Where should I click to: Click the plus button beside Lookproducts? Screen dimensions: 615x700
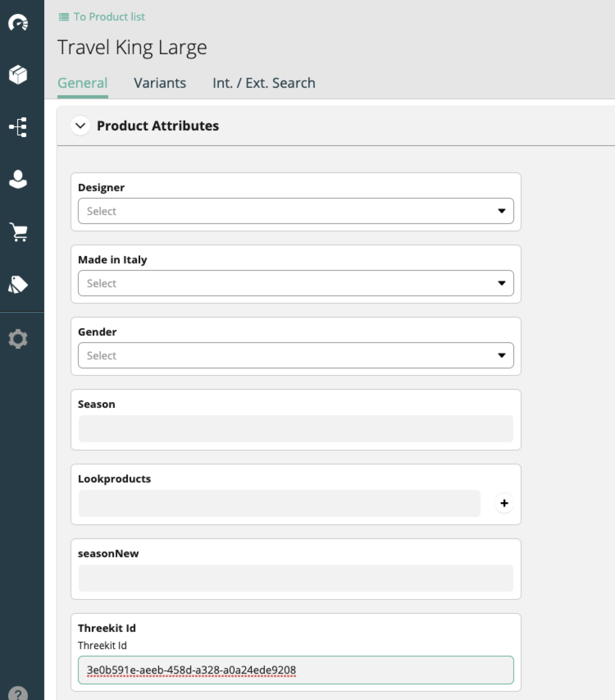[x=504, y=503]
